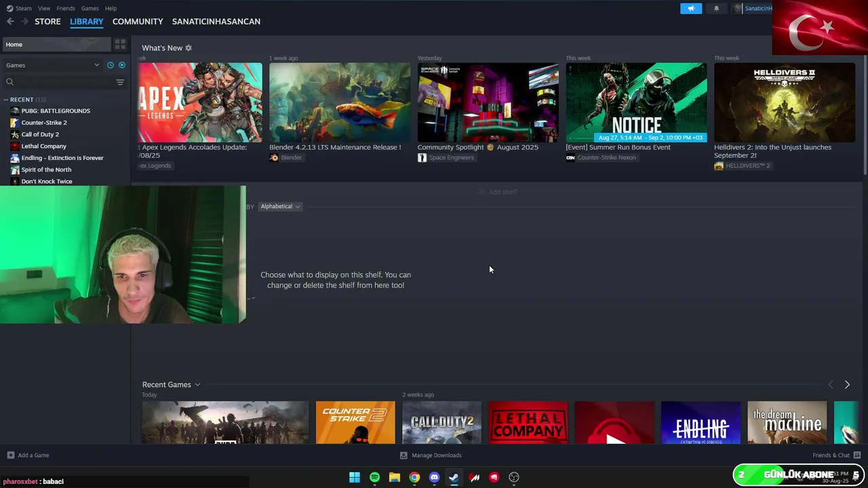Open the account avatar menu
This screenshot has width=868, height=488.
point(738,8)
